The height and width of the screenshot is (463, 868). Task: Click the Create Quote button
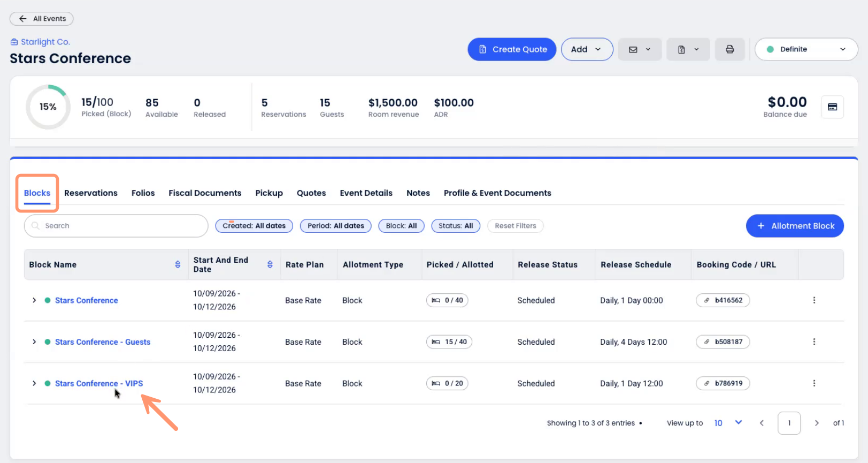(512, 49)
